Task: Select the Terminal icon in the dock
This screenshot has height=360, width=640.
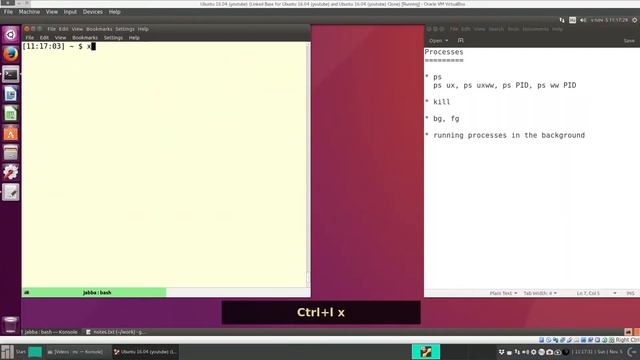Action: pyautogui.click(x=11, y=74)
